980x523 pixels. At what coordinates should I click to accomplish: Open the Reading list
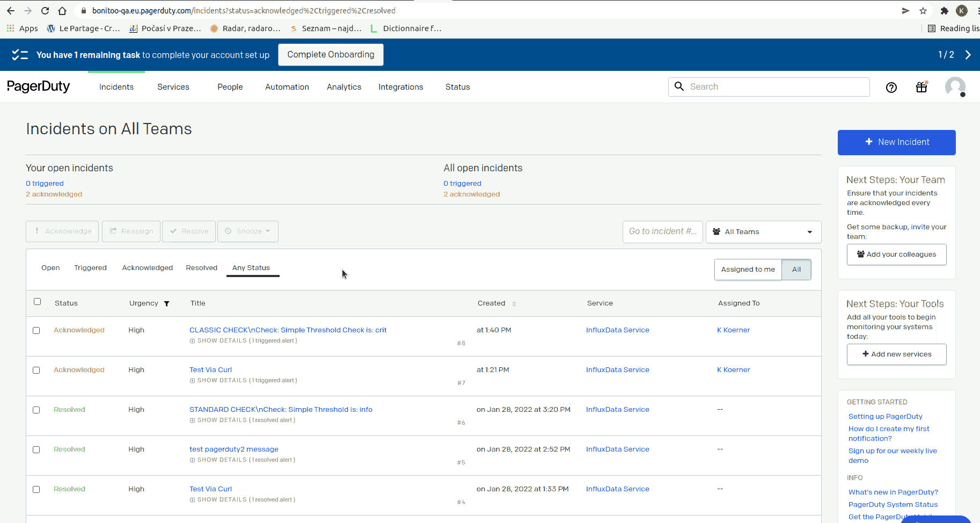click(x=953, y=28)
